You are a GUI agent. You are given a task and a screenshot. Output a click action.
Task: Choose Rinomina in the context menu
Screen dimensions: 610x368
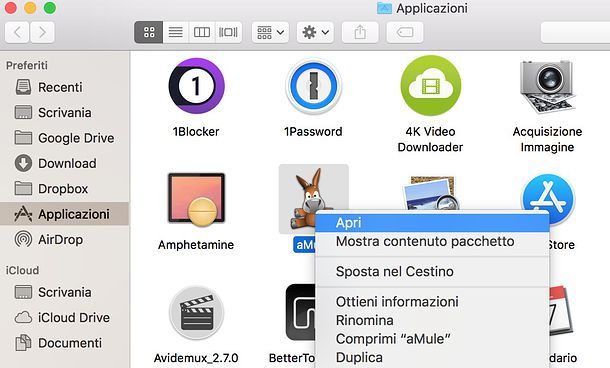[x=432, y=320]
